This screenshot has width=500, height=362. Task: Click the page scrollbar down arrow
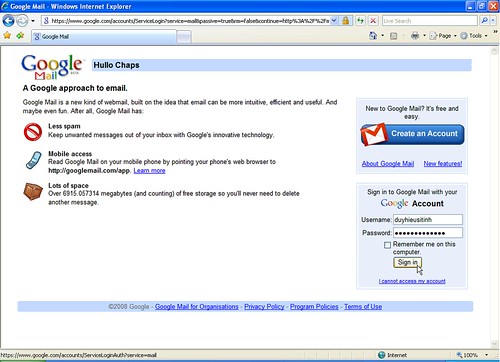[494, 344]
